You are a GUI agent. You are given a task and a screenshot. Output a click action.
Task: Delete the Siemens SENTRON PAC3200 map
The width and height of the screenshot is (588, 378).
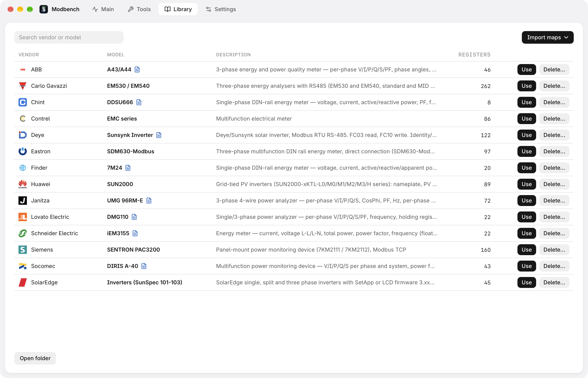pos(554,250)
